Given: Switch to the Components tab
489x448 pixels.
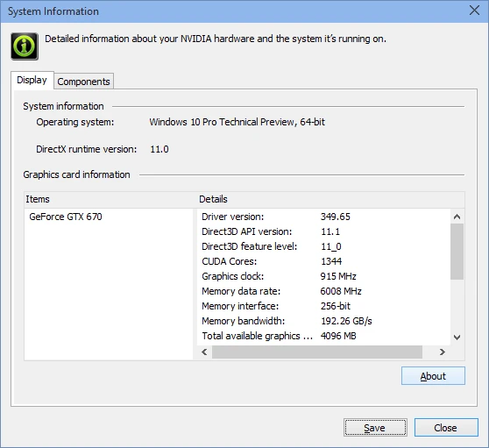Looking at the screenshot, I should (83, 82).
